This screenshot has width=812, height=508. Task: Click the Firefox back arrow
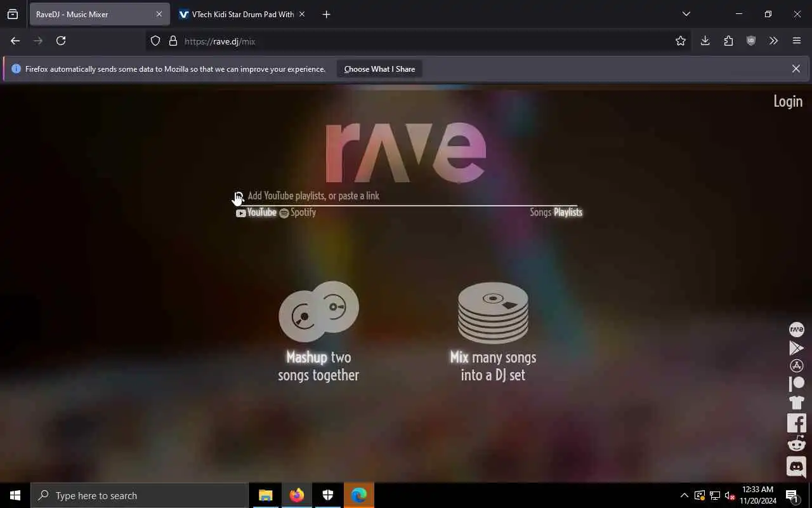coord(15,41)
